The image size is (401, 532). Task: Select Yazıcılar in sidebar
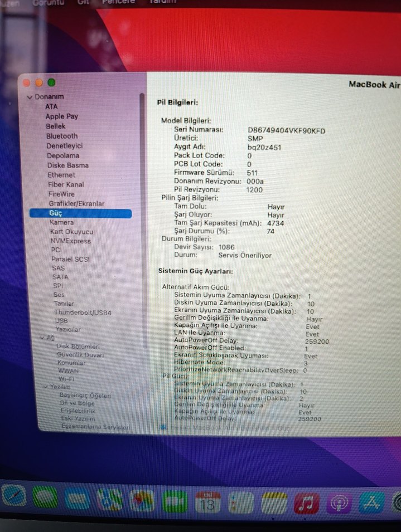(x=68, y=329)
